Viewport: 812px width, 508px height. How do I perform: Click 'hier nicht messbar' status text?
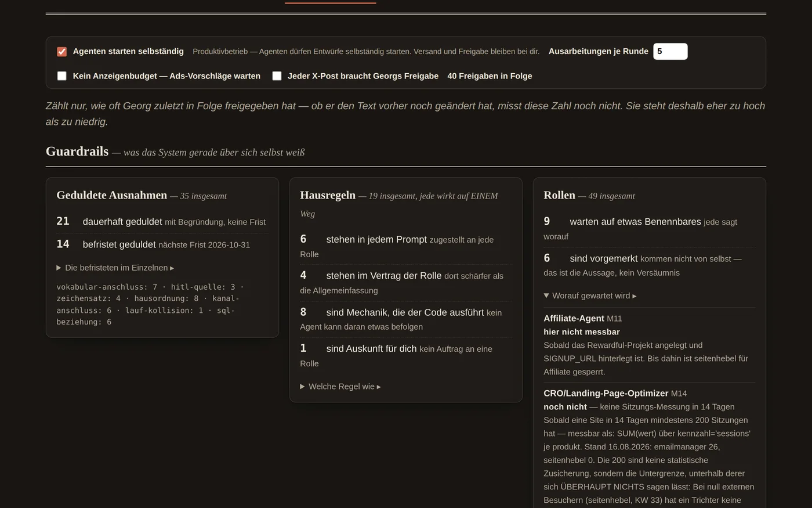coord(582,332)
